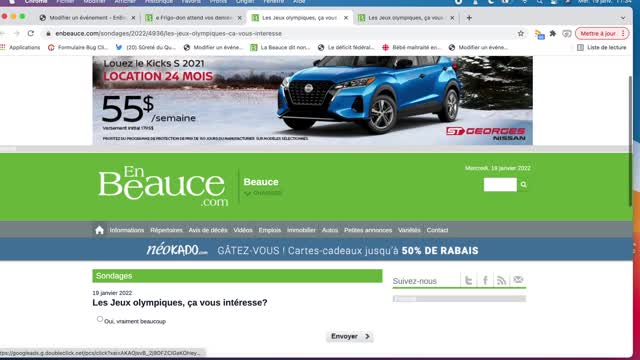Open the Immobilier menu

point(301,230)
